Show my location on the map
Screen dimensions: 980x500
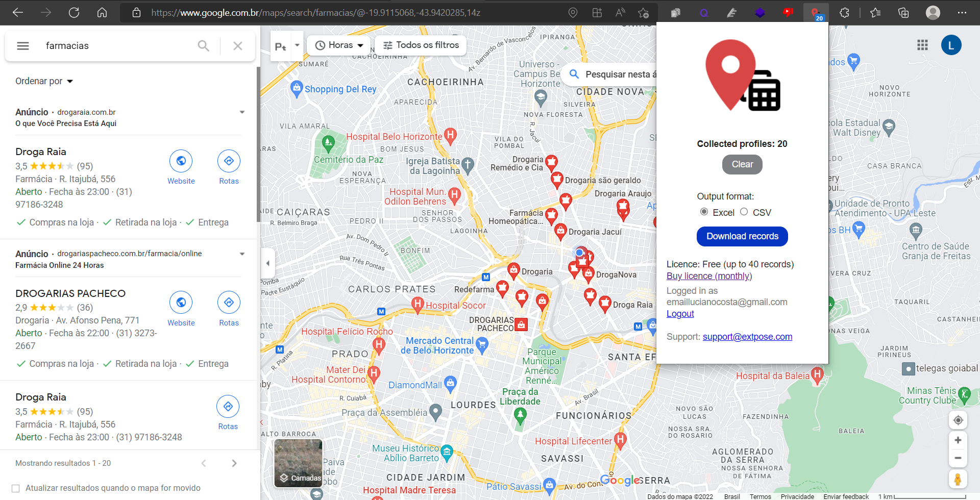pos(958,420)
